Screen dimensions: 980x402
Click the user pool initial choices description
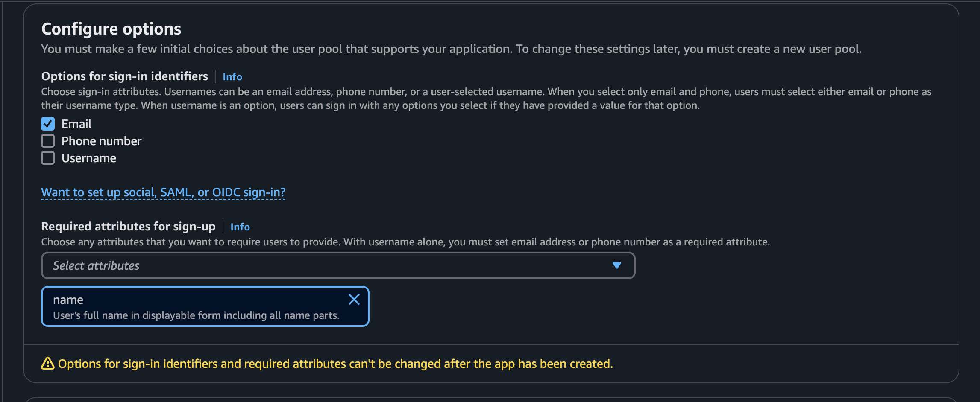tap(451, 49)
